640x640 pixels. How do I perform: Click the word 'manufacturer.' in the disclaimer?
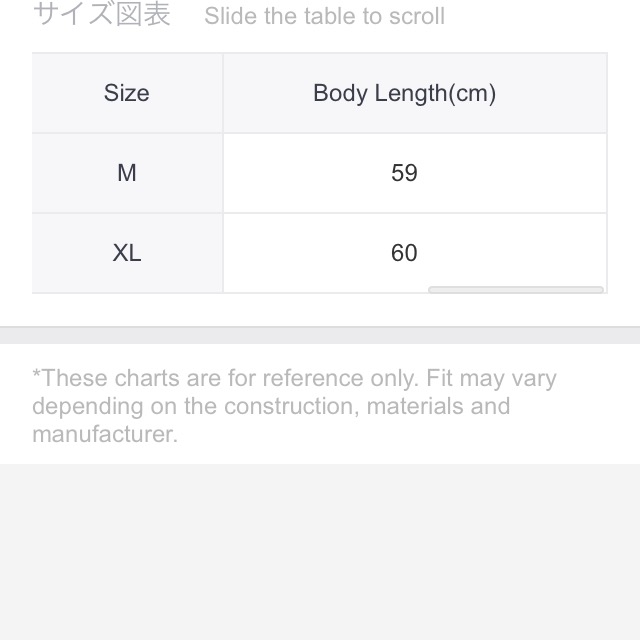pos(105,434)
